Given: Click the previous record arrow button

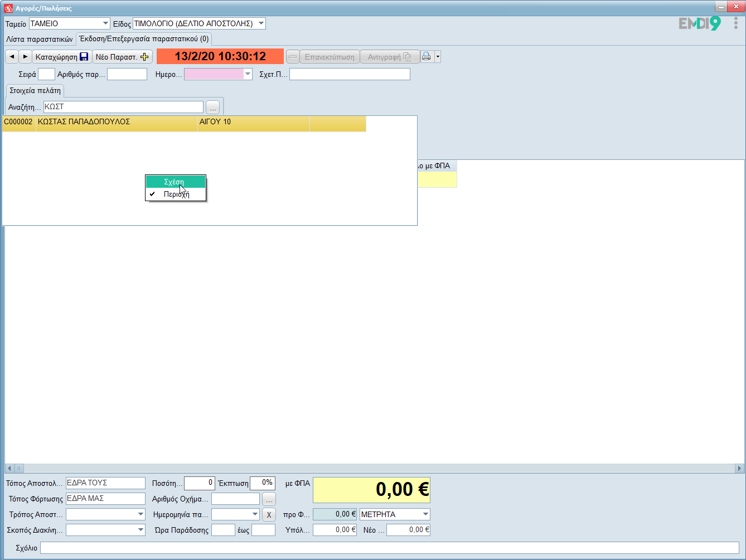Looking at the screenshot, I should click(x=12, y=57).
